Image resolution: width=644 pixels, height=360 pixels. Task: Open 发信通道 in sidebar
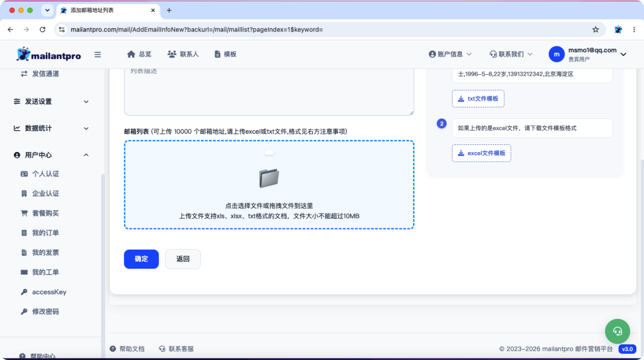(x=45, y=74)
